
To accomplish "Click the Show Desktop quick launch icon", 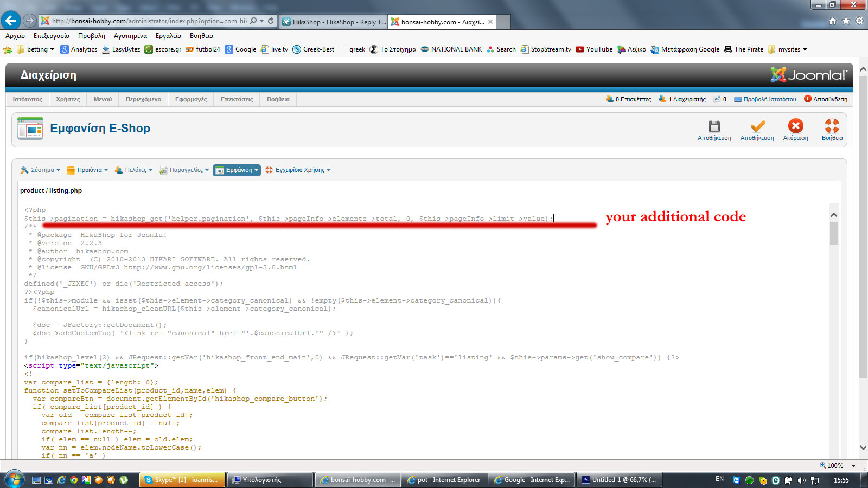I will (x=36, y=480).
